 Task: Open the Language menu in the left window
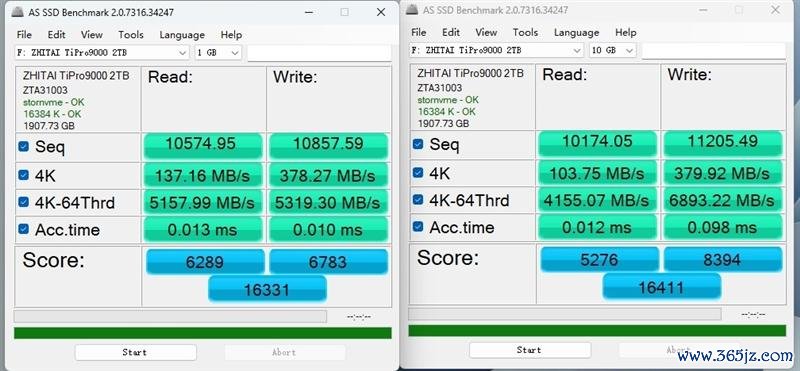(x=182, y=35)
